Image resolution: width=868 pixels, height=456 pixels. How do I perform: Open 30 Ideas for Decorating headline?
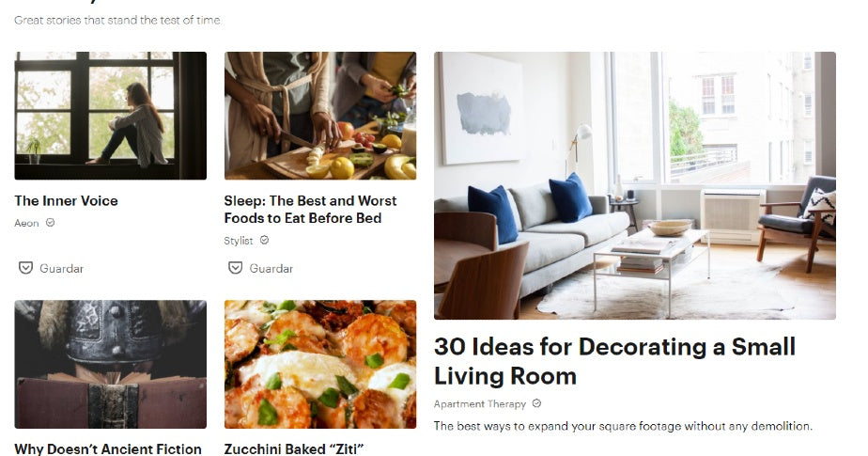[x=614, y=361]
